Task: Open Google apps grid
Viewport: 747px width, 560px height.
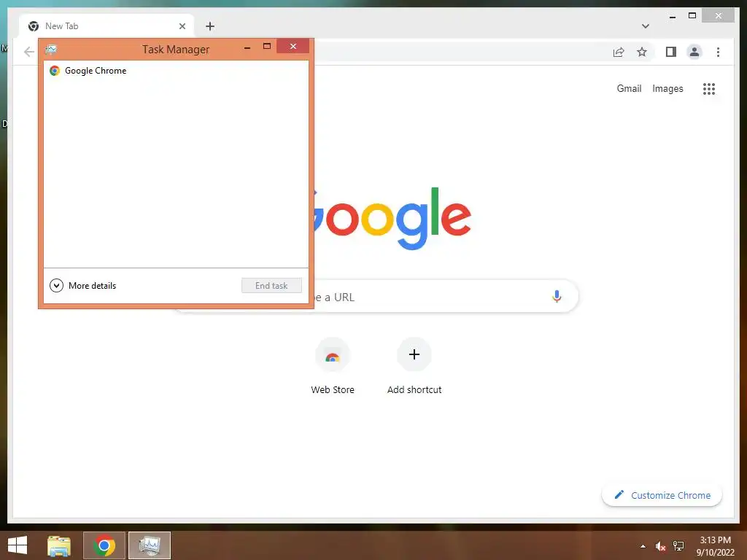Action: 709,88
